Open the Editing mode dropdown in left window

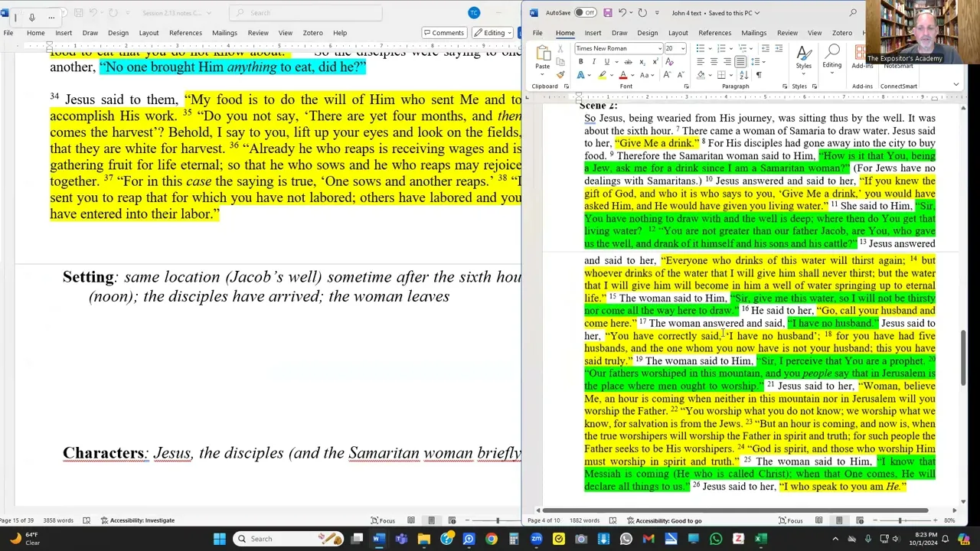[x=494, y=33]
